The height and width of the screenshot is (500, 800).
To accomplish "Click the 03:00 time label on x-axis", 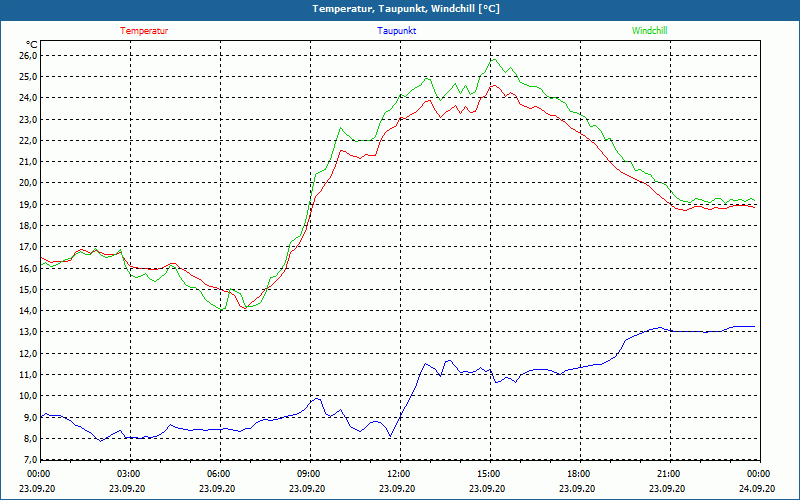I will (x=129, y=473).
